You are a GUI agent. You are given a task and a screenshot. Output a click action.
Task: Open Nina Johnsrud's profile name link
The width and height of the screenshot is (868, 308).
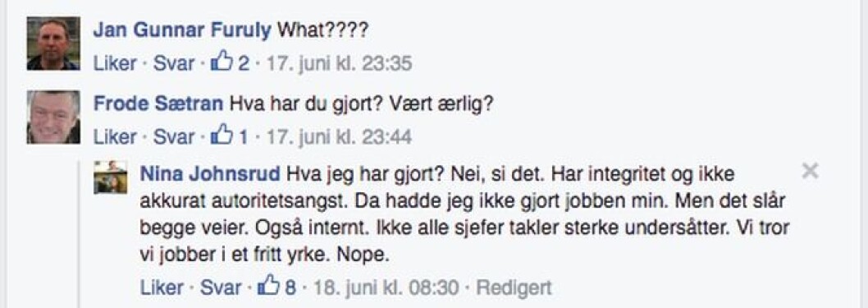coord(211,174)
